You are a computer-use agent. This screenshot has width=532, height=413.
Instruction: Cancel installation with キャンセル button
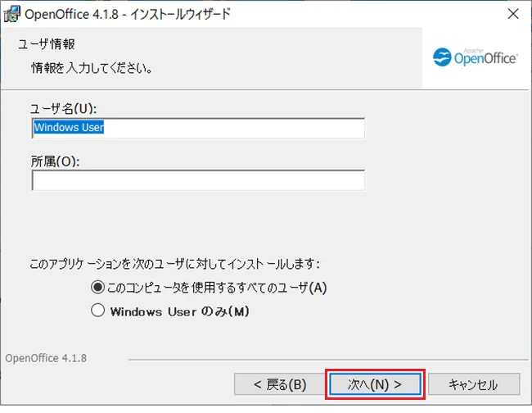[474, 384]
